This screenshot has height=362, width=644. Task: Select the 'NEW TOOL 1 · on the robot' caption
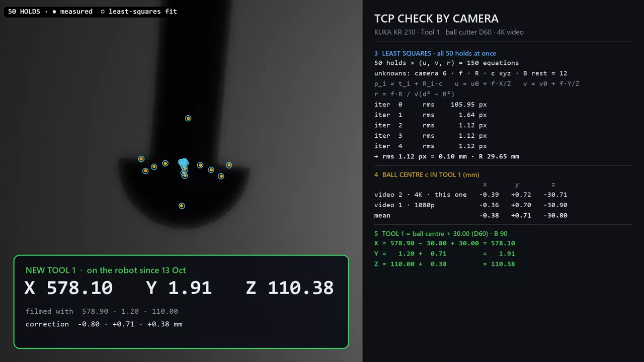(x=106, y=270)
